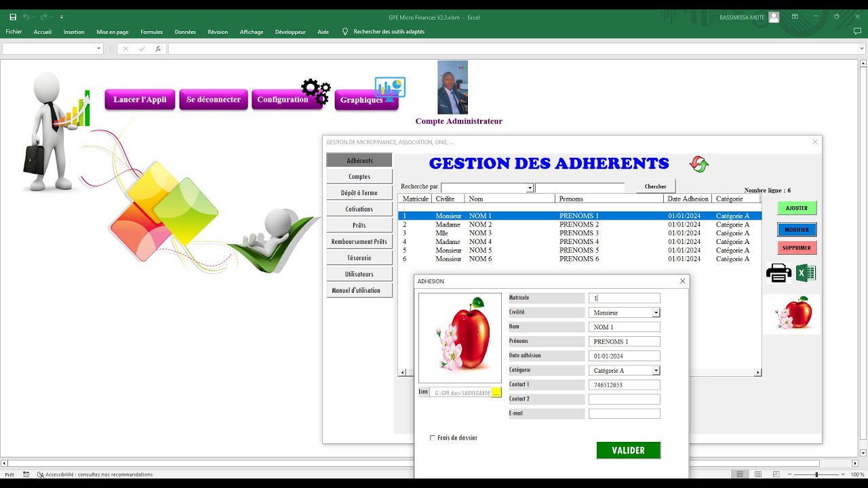Click the Excel export icon in adherents form
This screenshot has height=488, width=868.
[x=806, y=272]
